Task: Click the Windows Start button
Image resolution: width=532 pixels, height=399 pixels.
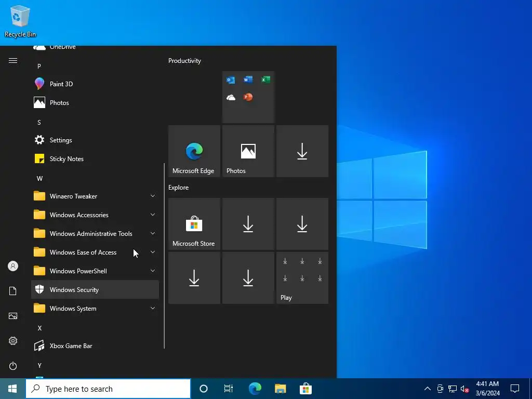Action: pyautogui.click(x=12, y=389)
